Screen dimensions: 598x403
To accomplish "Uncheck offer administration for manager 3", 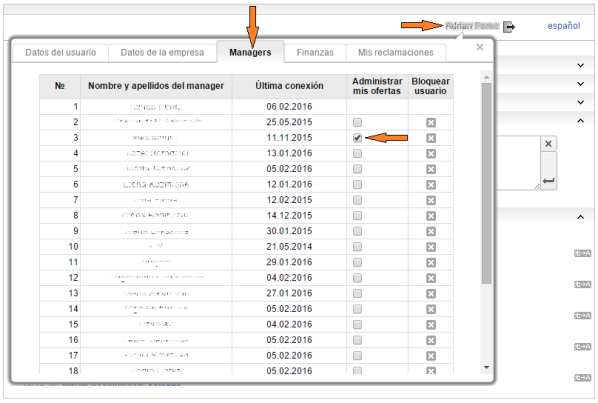I will click(x=357, y=138).
